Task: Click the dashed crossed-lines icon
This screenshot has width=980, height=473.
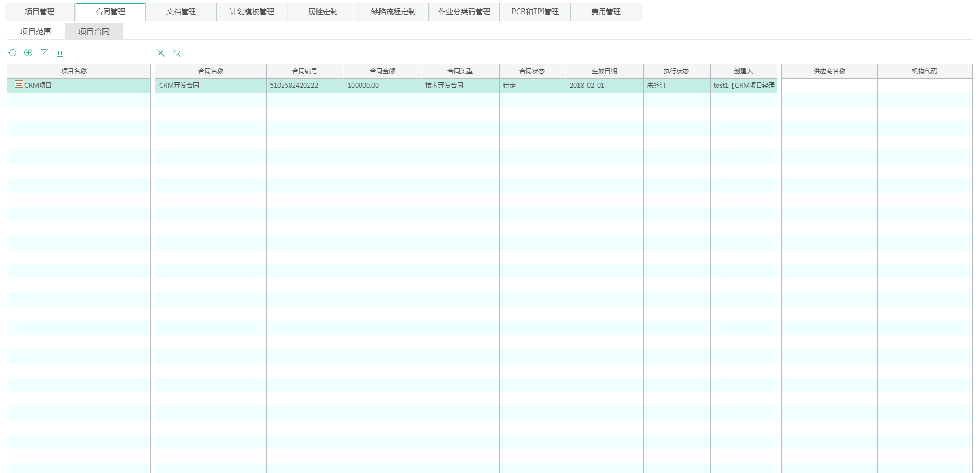Action: [x=176, y=53]
